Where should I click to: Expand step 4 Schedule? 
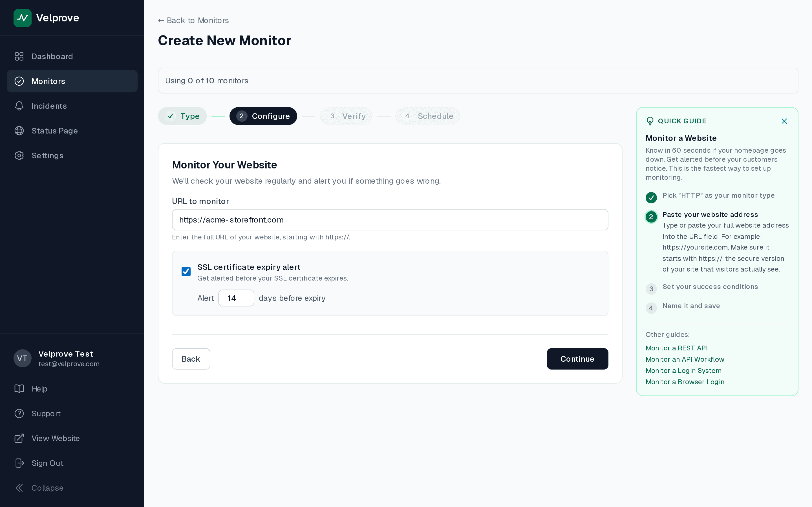(427, 116)
